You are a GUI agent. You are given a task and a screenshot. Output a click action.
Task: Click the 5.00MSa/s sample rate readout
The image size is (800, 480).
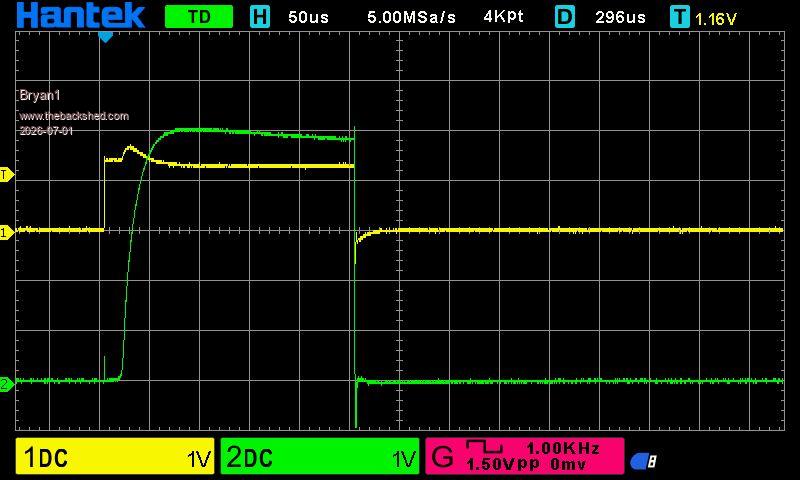pos(411,17)
